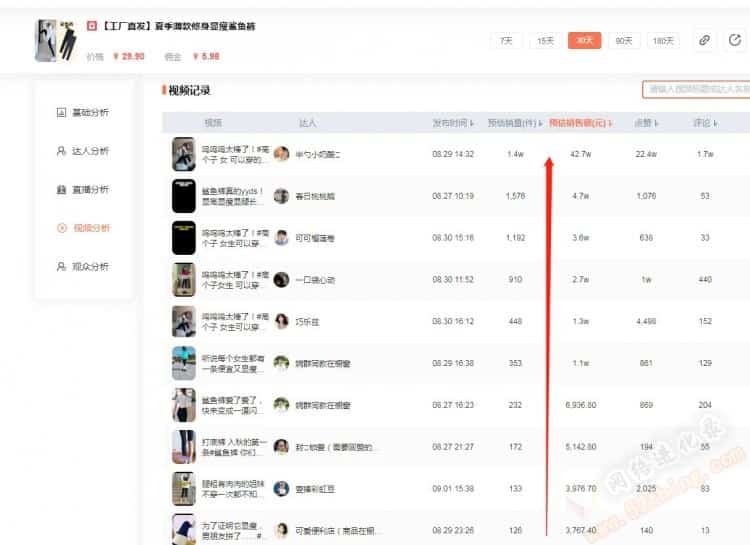Image resolution: width=750 pixels, height=545 pixels.
Task: Click sales amount 6,936.80 cell
Action: [581, 405]
